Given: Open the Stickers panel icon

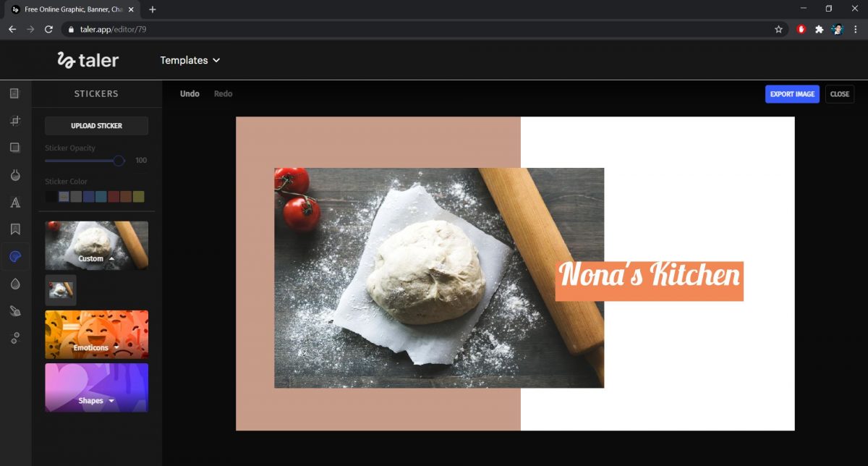Looking at the screenshot, I should (x=15, y=255).
